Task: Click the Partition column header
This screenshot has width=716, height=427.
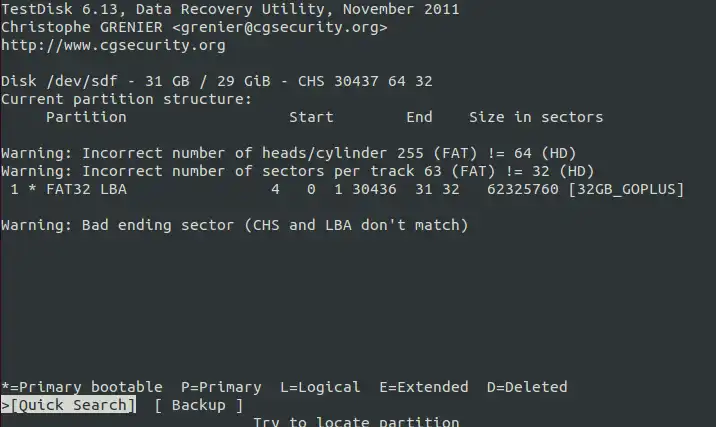Action: tap(86, 117)
